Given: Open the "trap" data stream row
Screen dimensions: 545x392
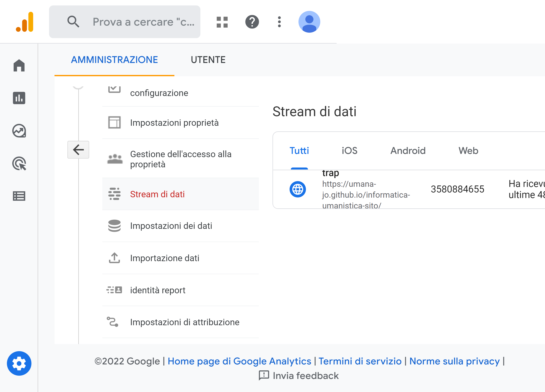Looking at the screenshot, I should tap(409, 189).
